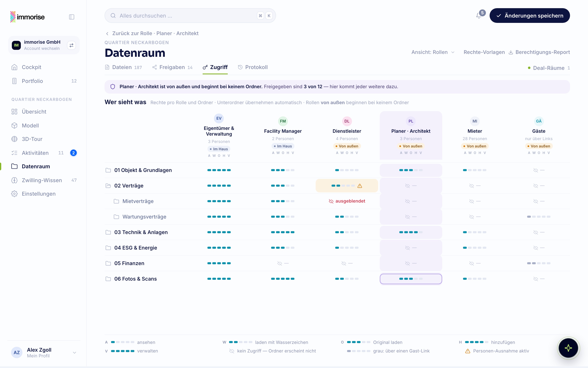Open Rechte-Vorlagen
The width and height of the screenshot is (588, 368).
pos(484,52)
